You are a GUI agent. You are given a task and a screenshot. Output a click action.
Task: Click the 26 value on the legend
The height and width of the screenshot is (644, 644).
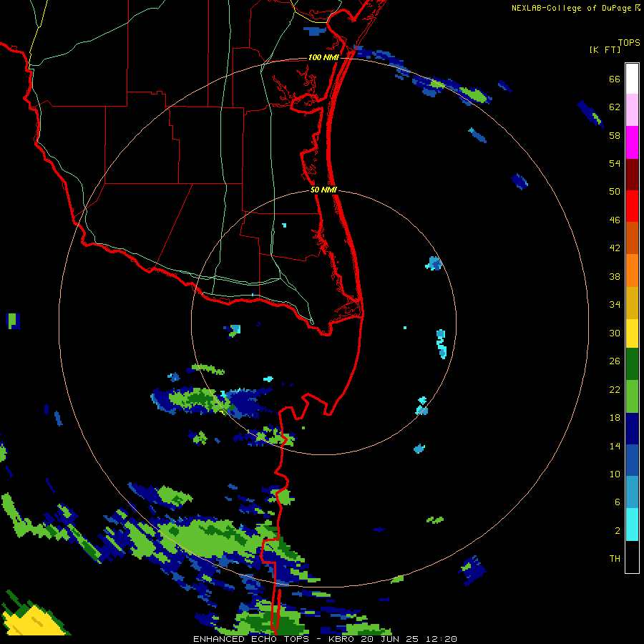(615, 361)
